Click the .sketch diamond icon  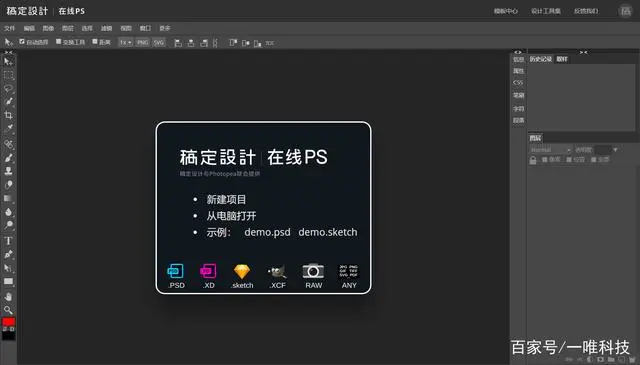coord(242,272)
